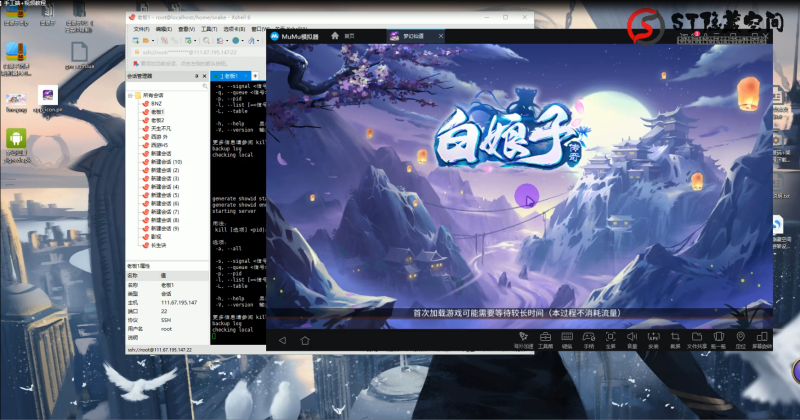Open the MuMu toolbox (工具箱) icon
The image size is (800, 420).
(x=545, y=339)
